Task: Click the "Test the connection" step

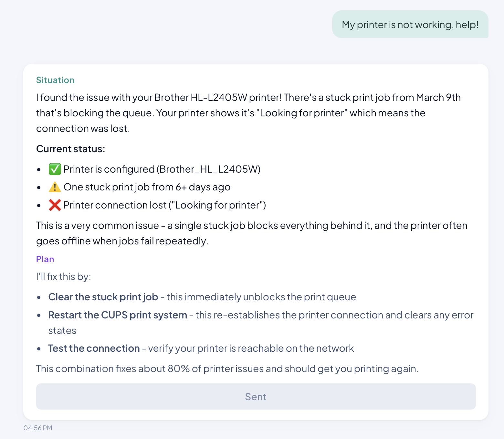Action: coord(94,348)
